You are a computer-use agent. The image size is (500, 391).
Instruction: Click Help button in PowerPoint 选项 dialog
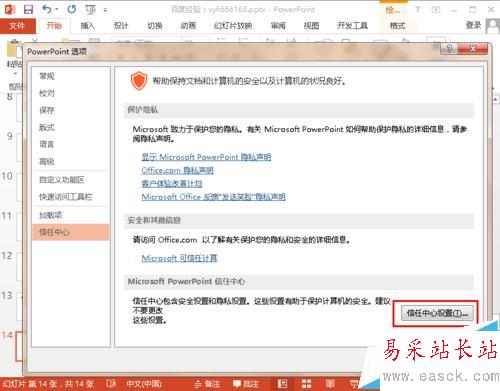(449, 49)
